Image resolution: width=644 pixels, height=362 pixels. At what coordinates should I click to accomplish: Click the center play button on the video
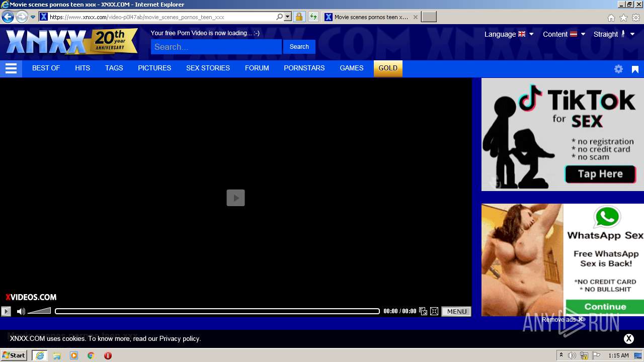(235, 198)
